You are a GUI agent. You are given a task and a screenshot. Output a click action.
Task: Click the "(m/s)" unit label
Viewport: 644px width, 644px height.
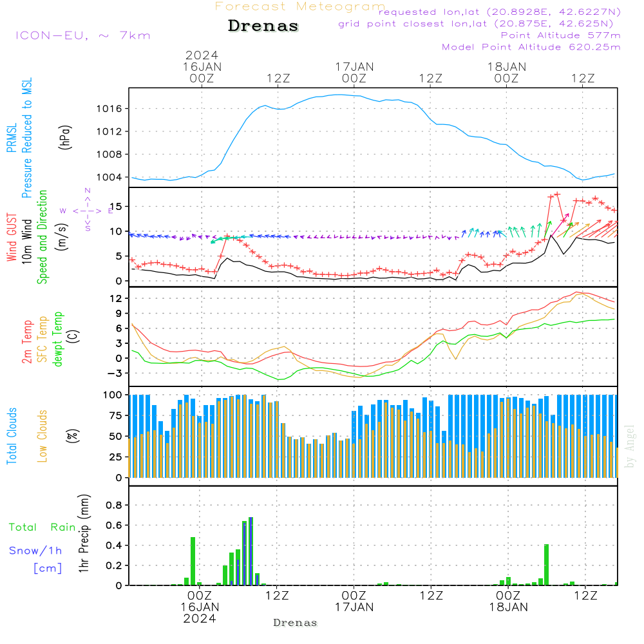tap(62, 237)
